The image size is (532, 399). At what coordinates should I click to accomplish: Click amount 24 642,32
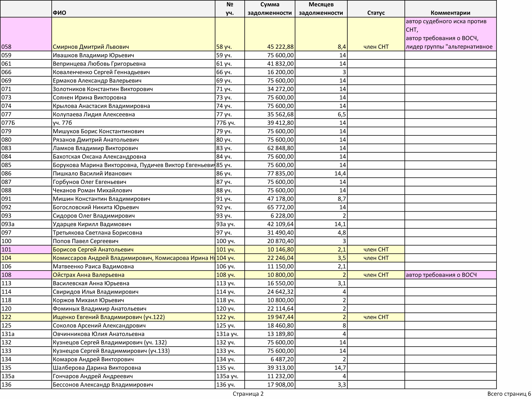[x=280, y=292]
